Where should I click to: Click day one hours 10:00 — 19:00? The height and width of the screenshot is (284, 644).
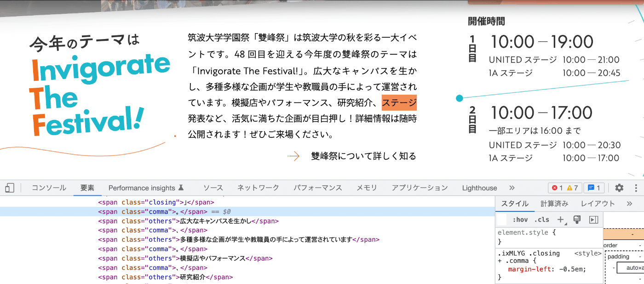point(542,42)
